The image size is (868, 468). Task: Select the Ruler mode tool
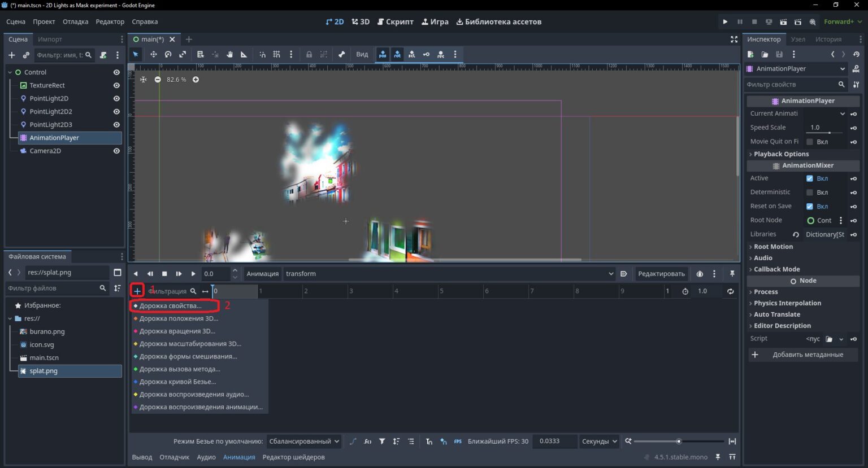(x=244, y=54)
